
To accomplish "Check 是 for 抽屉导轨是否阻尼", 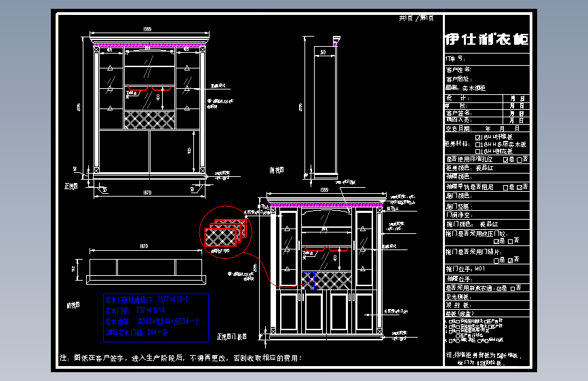I will point(505,188).
